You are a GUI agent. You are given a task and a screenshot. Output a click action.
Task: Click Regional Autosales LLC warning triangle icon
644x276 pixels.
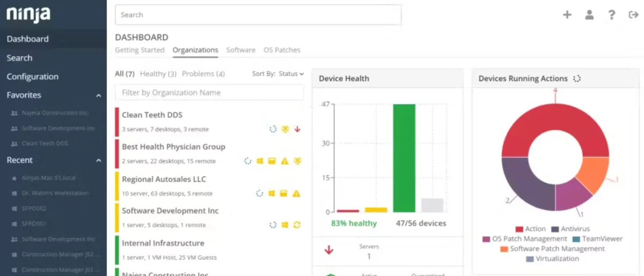[296, 193]
